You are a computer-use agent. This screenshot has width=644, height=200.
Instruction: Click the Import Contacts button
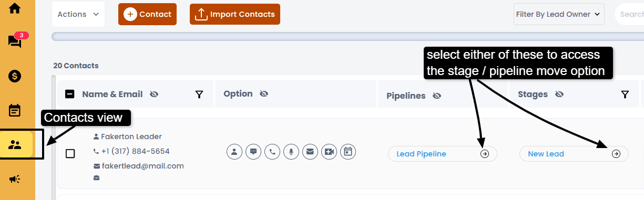tap(235, 14)
